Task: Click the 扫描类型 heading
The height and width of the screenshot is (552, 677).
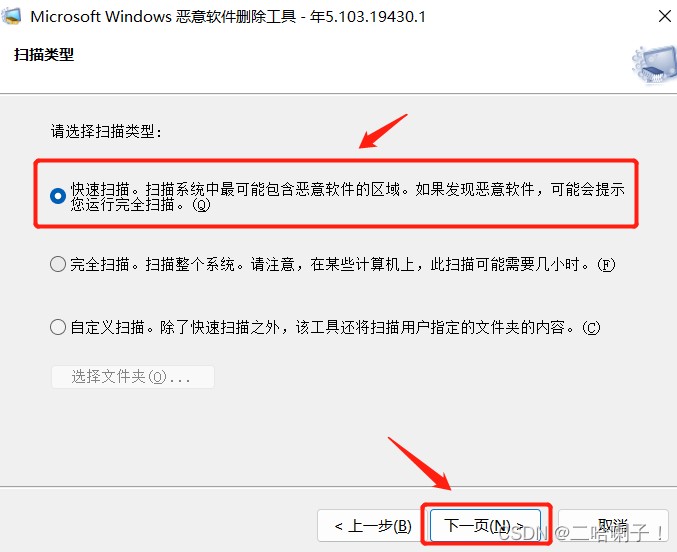Action: pyautogui.click(x=44, y=55)
